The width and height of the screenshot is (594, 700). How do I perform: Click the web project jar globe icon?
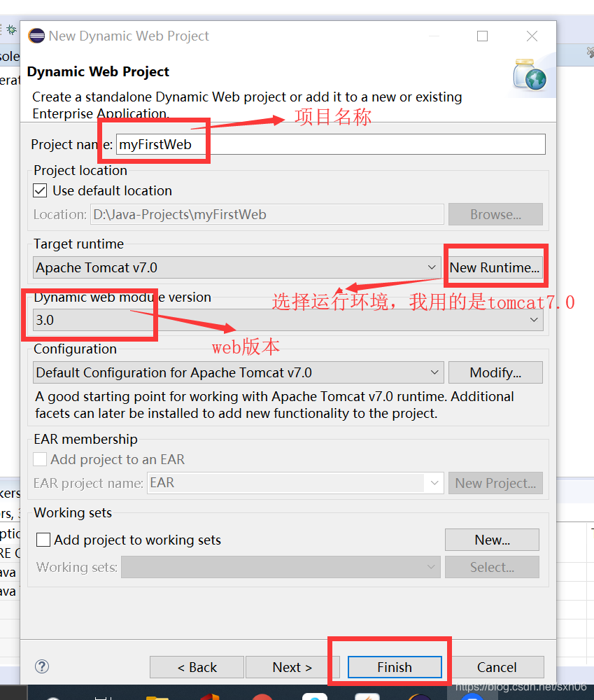click(530, 75)
